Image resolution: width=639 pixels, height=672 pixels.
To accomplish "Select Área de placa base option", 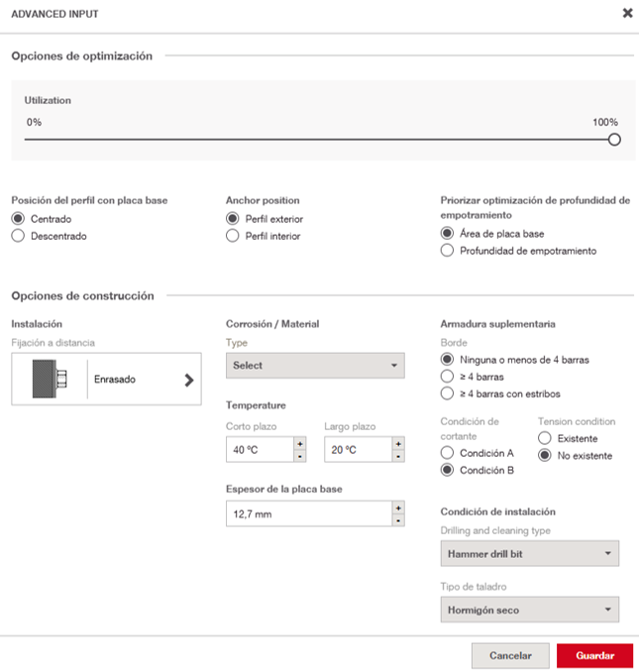I will (x=447, y=233).
